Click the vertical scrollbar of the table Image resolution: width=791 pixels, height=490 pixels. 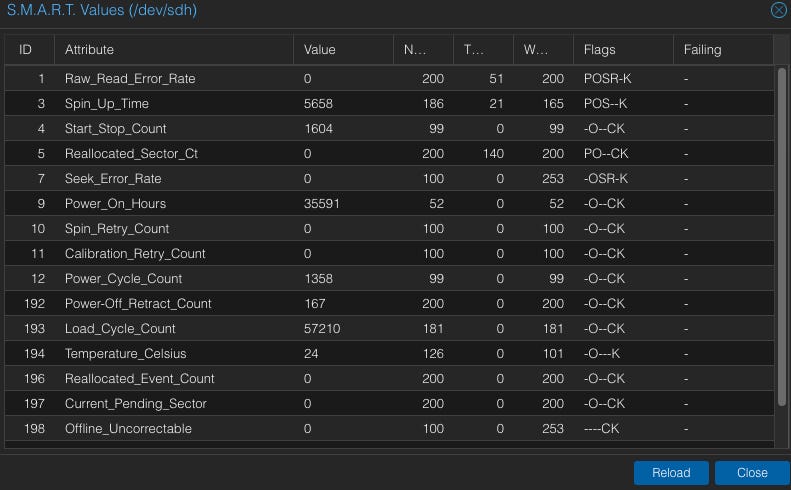pos(782,237)
